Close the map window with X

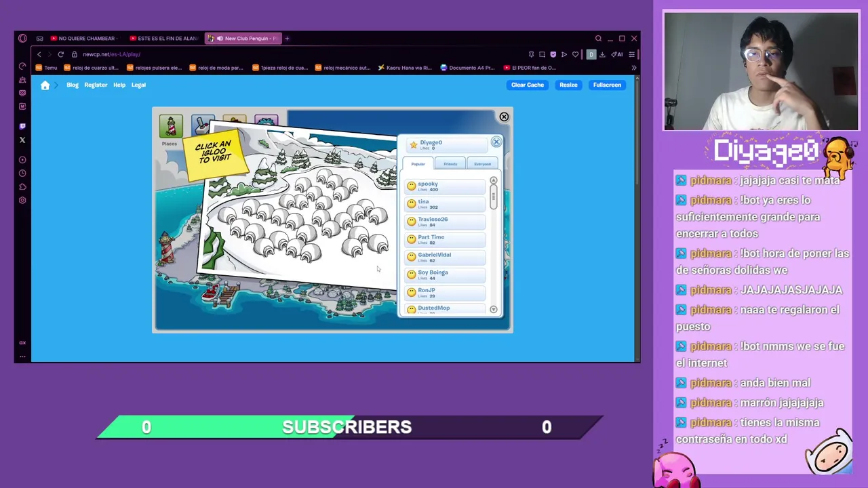[x=504, y=117]
